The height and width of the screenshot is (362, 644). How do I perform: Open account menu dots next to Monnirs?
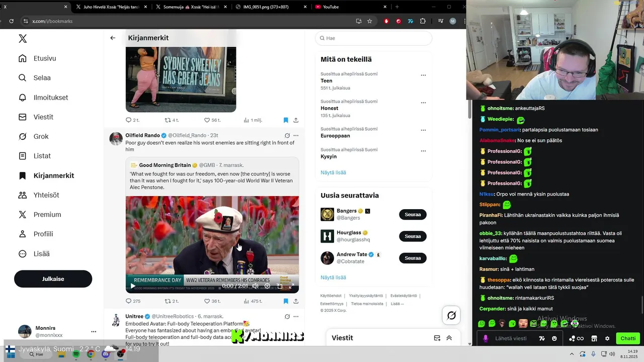pyautogui.click(x=94, y=331)
